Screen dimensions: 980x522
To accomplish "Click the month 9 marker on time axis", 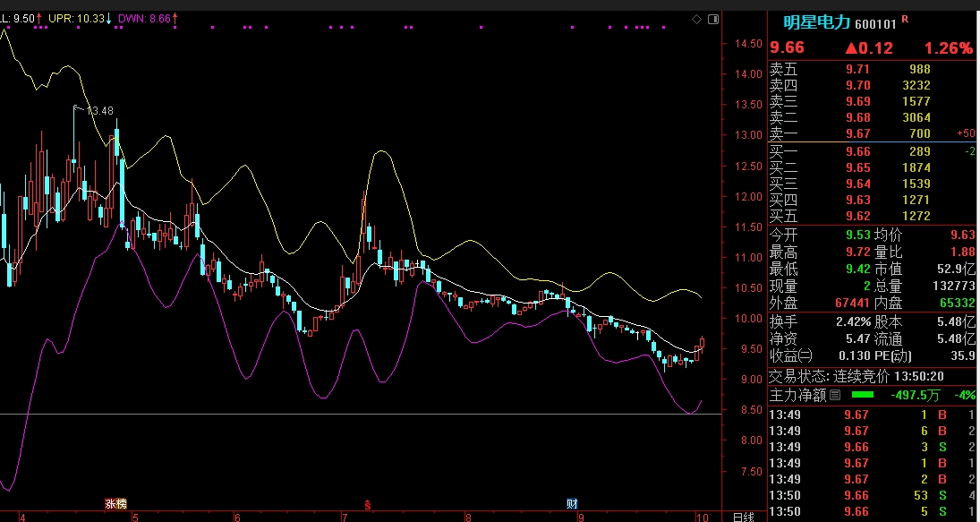I will tap(581, 517).
